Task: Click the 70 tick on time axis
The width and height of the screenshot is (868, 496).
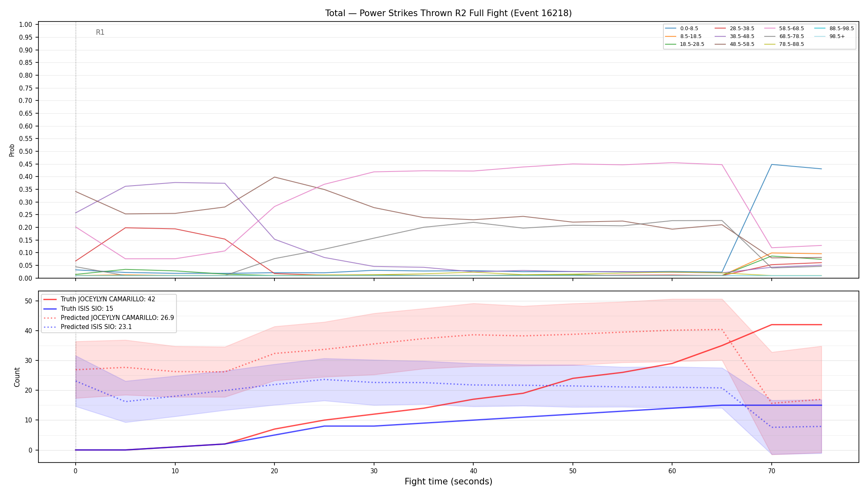Action: pos(771,471)
